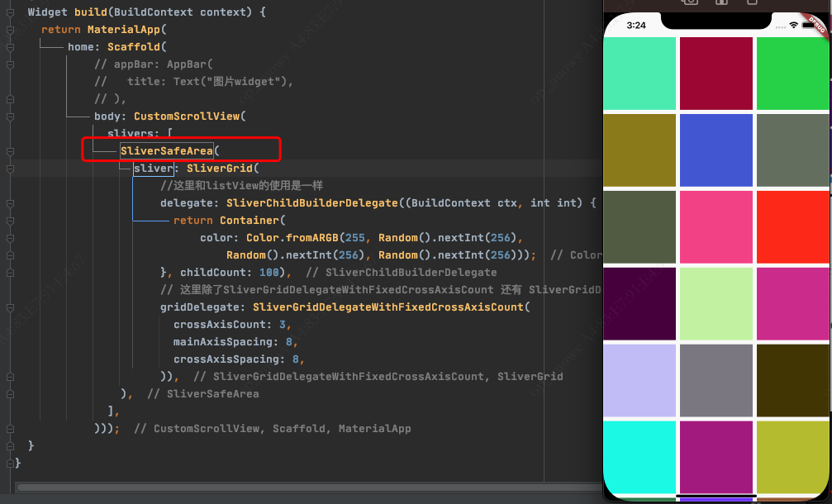Tap the pale light-green grid cell
The height and width of the screenshot is (504, 832).
tap(716, 303)
